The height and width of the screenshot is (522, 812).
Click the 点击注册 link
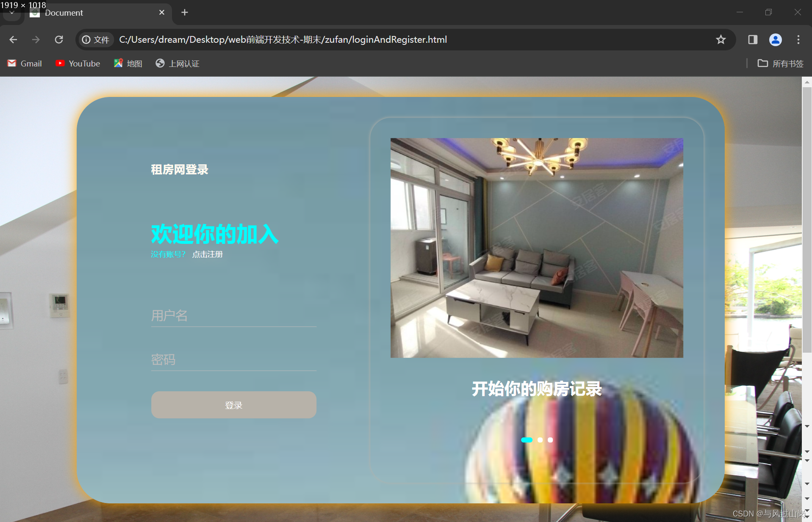[207, 254]
